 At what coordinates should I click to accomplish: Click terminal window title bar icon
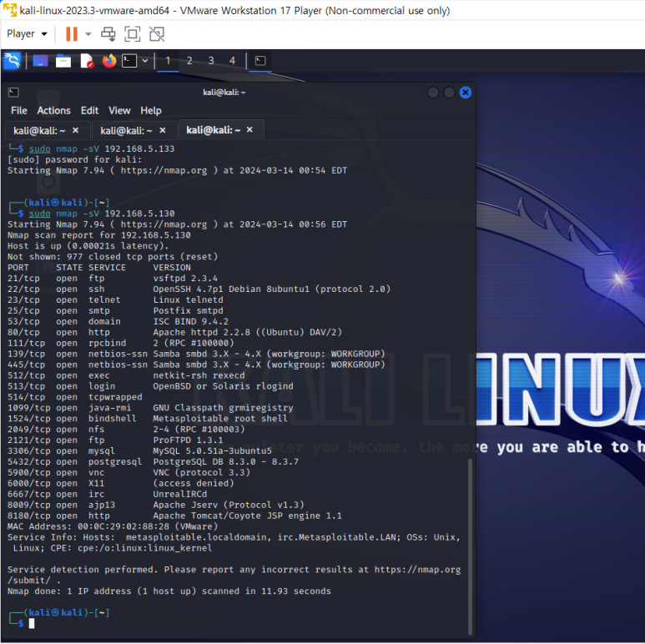pyautogui.click(x=13, y=92)
